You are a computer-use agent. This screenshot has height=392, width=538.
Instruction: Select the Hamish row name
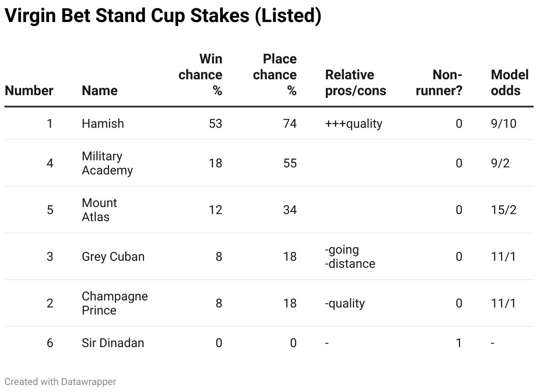point(103,124)
